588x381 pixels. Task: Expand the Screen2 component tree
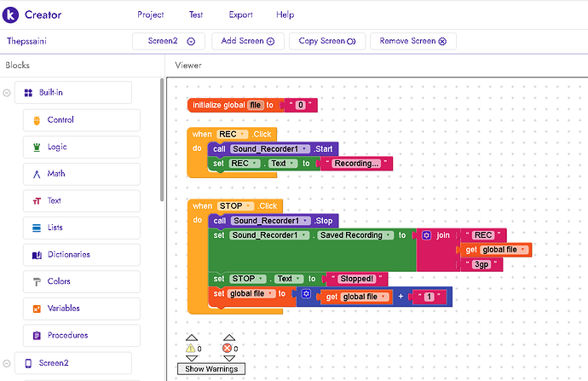pos(7,363)
